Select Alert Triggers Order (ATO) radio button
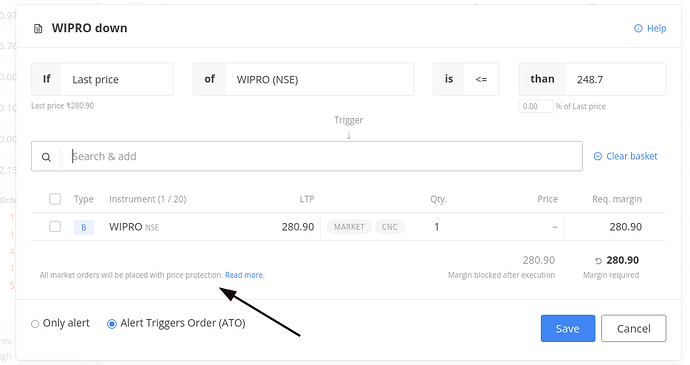Screen dimensions: 690x365 tap(112, 324)
